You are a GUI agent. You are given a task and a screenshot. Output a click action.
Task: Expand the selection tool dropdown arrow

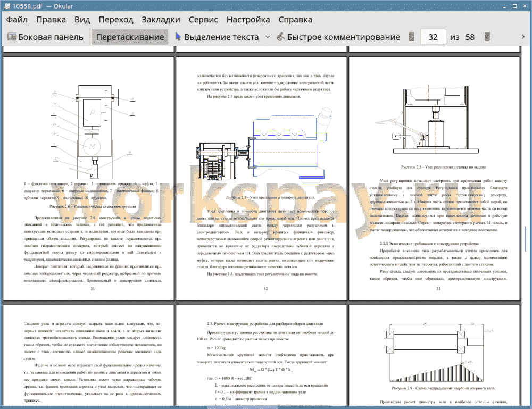(268, 37)
